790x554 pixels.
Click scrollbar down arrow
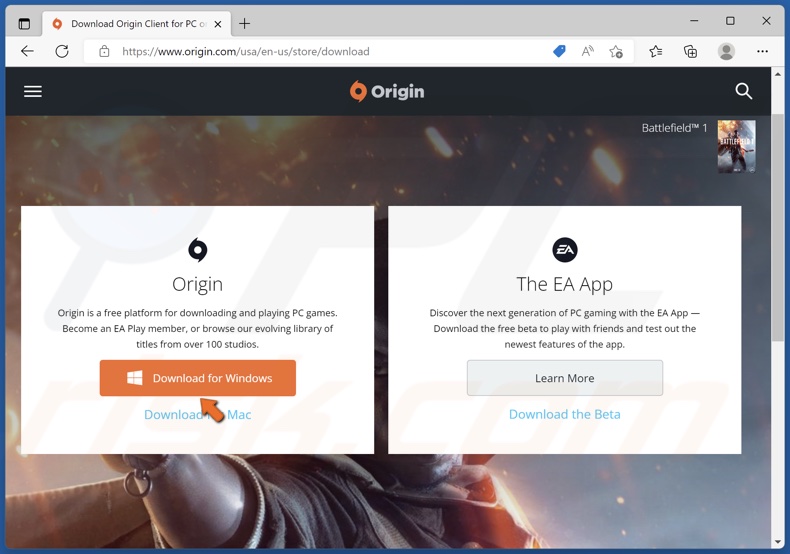778,542
